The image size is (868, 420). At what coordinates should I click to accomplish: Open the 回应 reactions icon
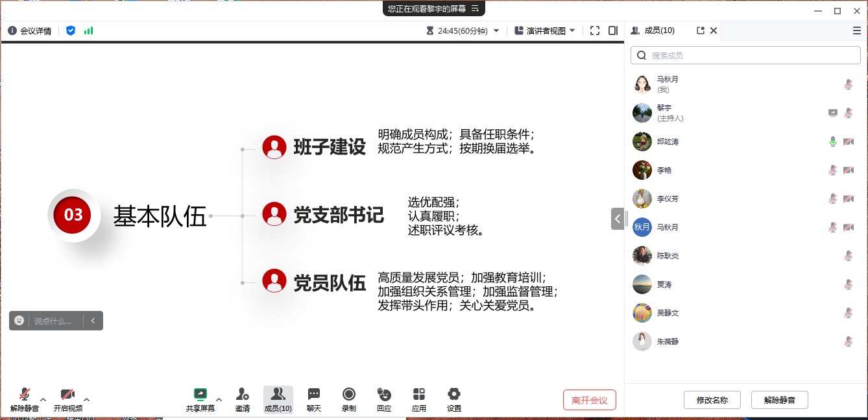coord(384,399)
